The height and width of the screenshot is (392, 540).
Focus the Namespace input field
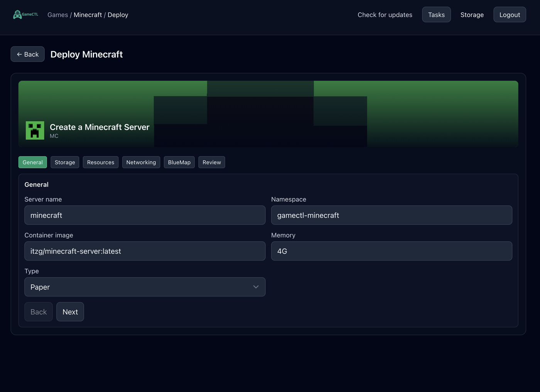tap(391, 215)
